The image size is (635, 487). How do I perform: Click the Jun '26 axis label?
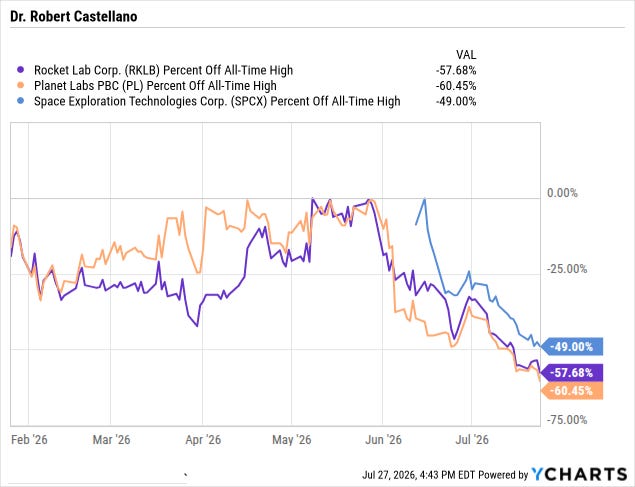pyautogui.click(x=383, y=440)
